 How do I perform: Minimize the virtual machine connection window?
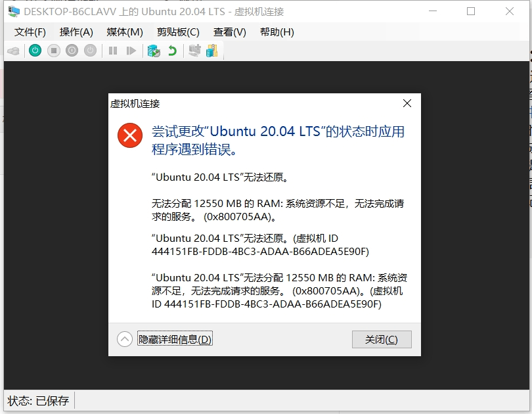point(433,11)
